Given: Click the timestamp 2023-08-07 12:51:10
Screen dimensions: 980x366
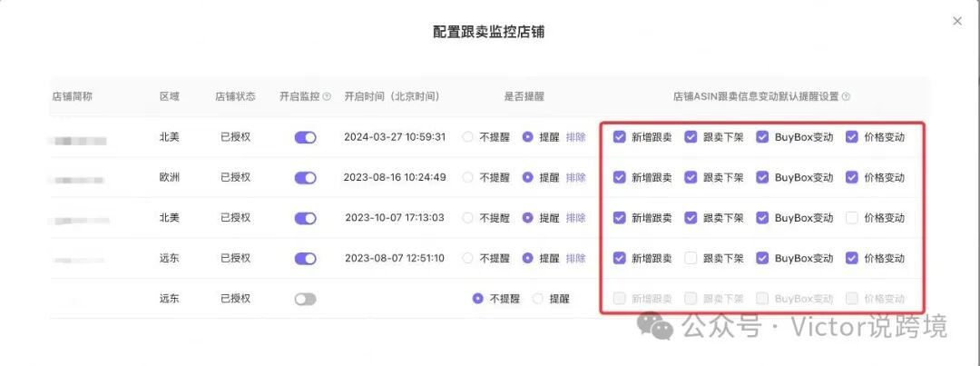Looking at the screenshot, I should (395, 259).
